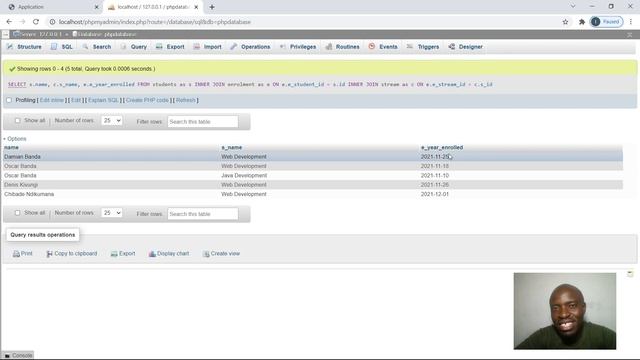Screen dimensions: 640x360
Task: Click the Create PHP code link
Action: (147, 100)
